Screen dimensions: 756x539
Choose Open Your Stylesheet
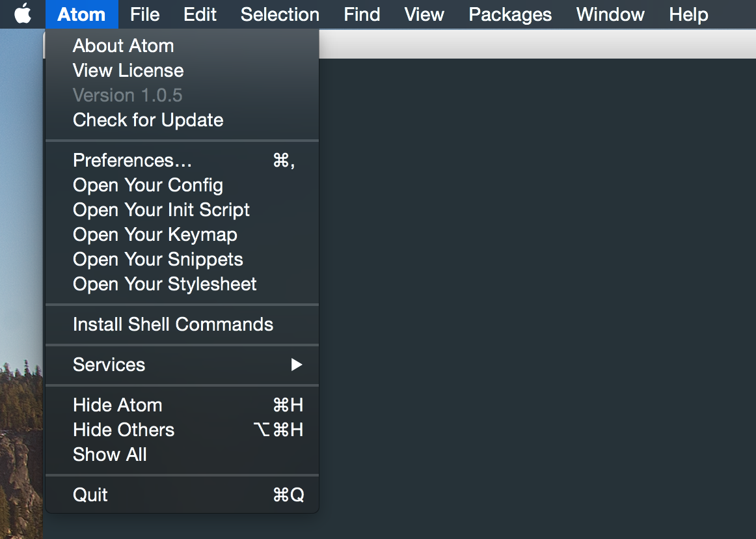182,284
